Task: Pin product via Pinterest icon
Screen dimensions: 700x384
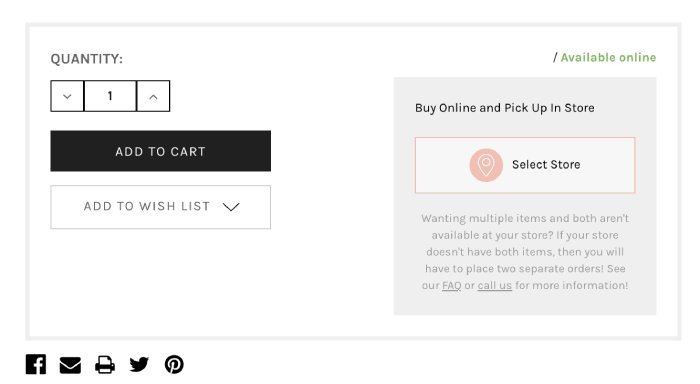Action: point(174,364)
